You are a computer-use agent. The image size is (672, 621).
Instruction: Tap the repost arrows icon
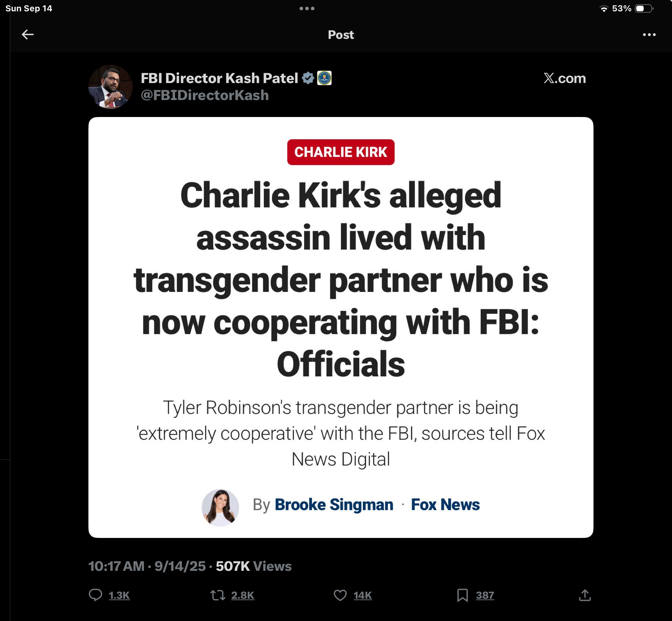[x=218, y=595]
